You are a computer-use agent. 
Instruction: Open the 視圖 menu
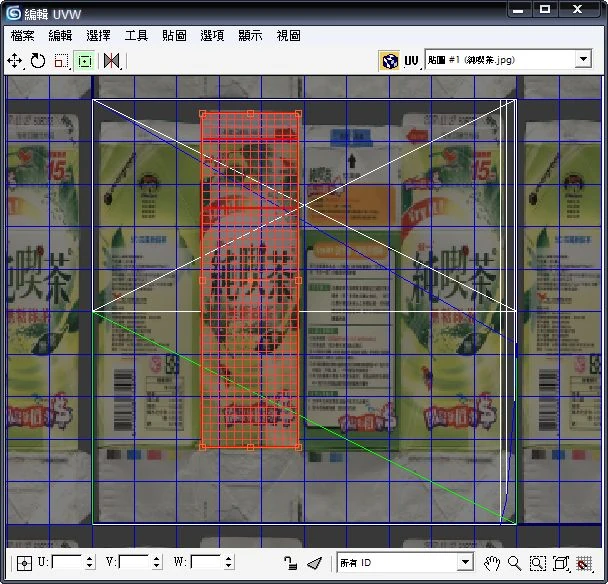click(288, 36)
